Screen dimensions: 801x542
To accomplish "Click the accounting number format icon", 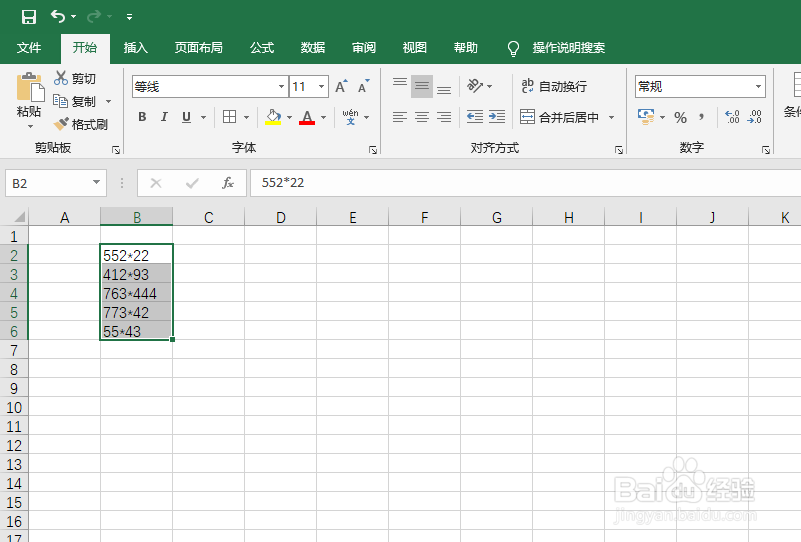I will coord(646,117).
